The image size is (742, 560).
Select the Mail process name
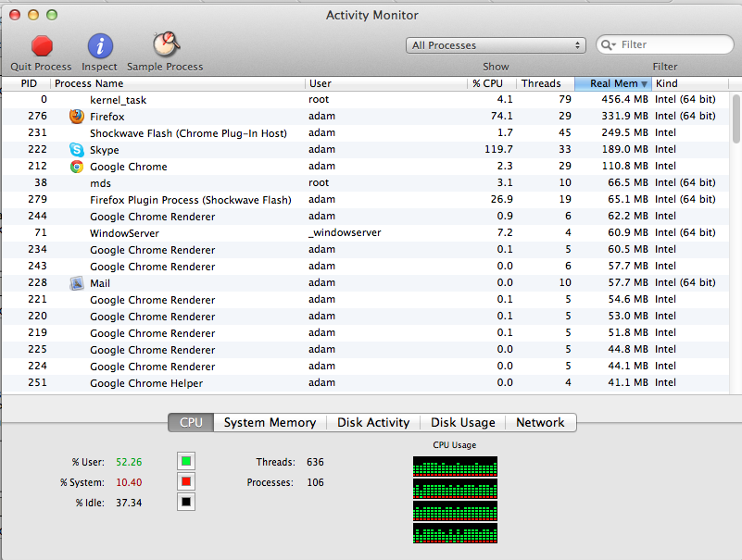pos(100,283)
